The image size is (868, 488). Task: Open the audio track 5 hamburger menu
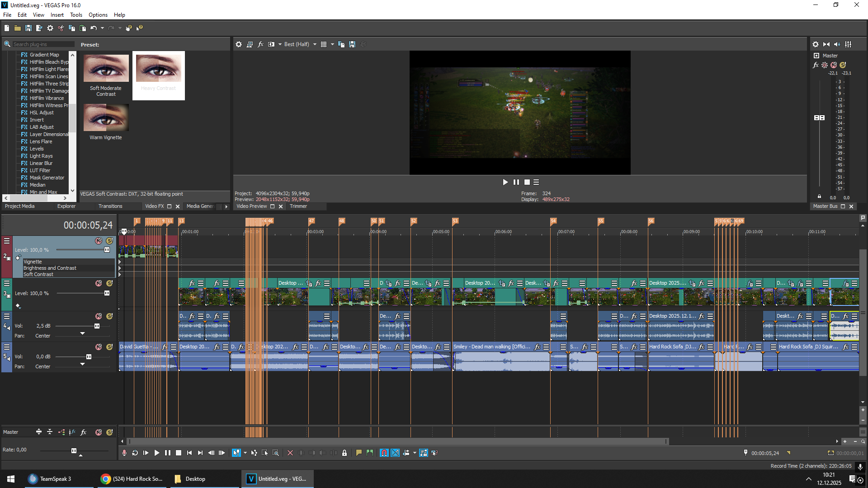(7, 347)
